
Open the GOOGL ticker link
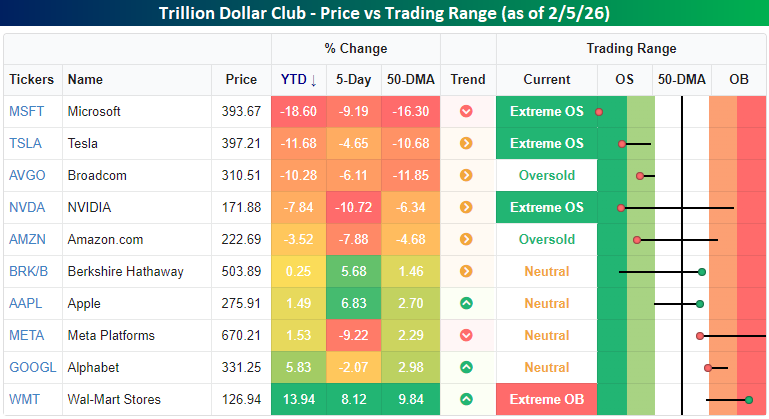(x=30, y=367)
